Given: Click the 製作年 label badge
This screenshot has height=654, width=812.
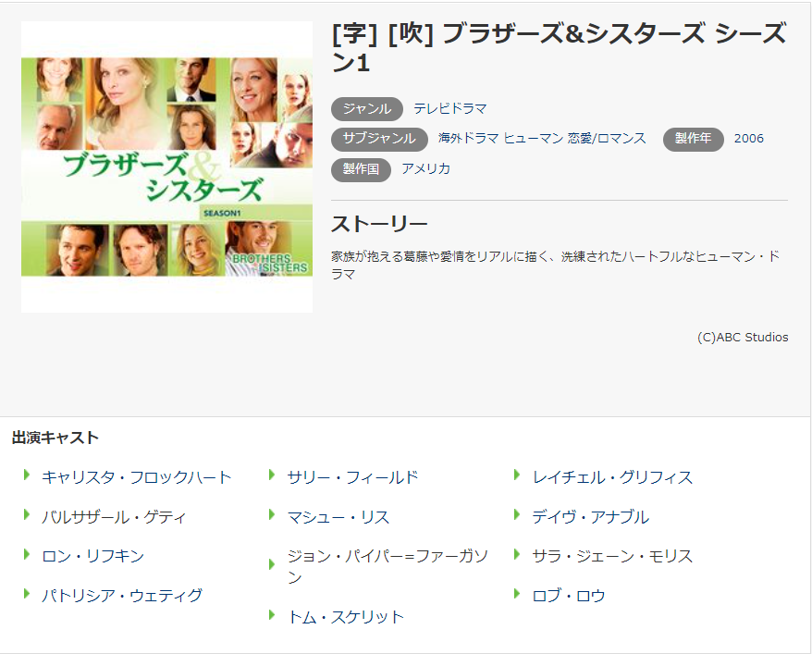Looking at the screenshot, I should pos(693,139).
